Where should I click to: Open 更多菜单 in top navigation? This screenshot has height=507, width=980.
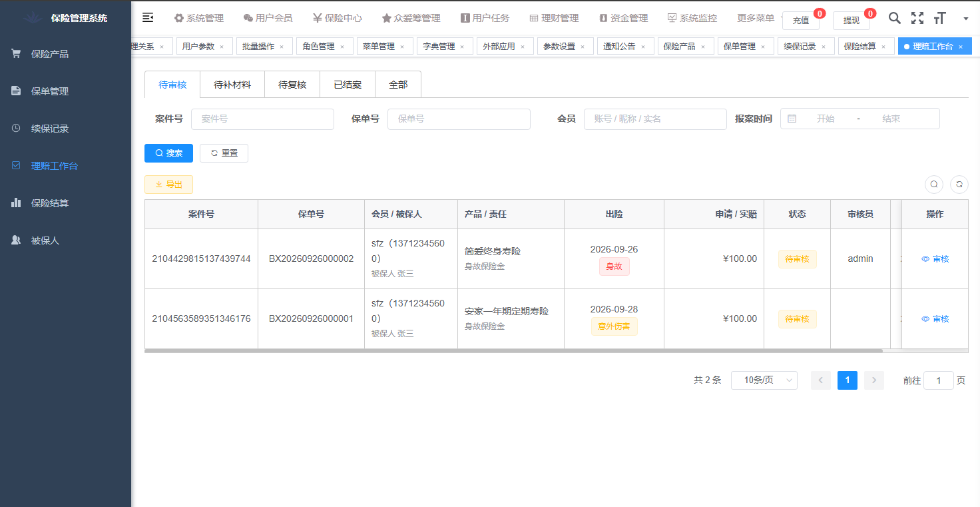click(x=756, y=18)
